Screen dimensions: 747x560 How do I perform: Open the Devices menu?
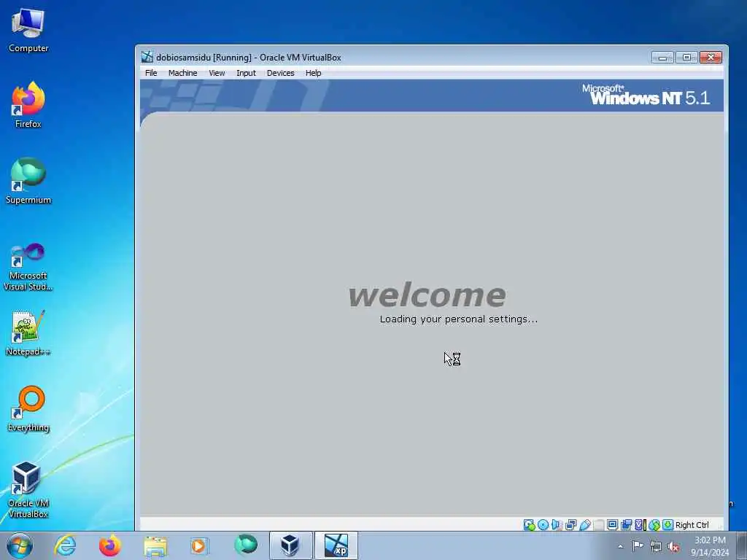[281, 73]
